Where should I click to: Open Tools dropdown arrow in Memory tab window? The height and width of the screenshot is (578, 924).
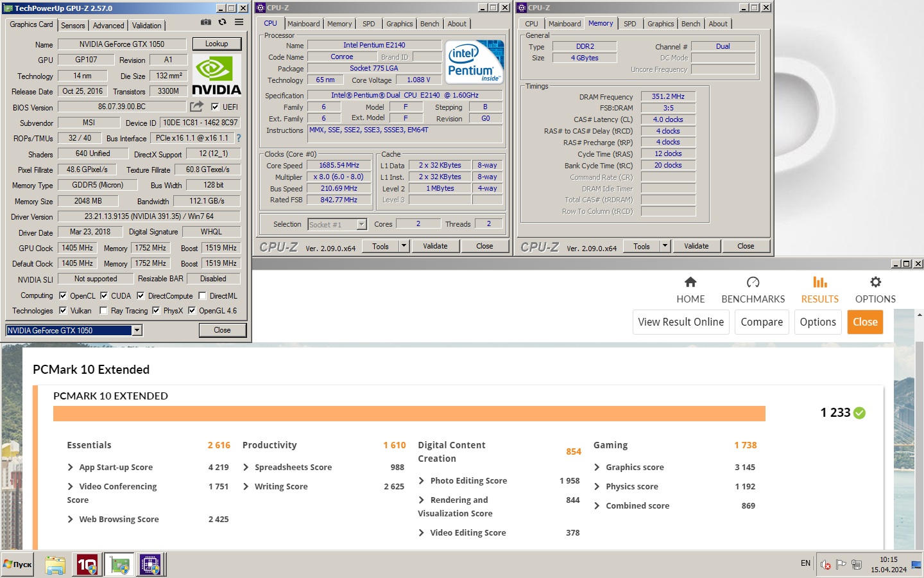point(665,245)
